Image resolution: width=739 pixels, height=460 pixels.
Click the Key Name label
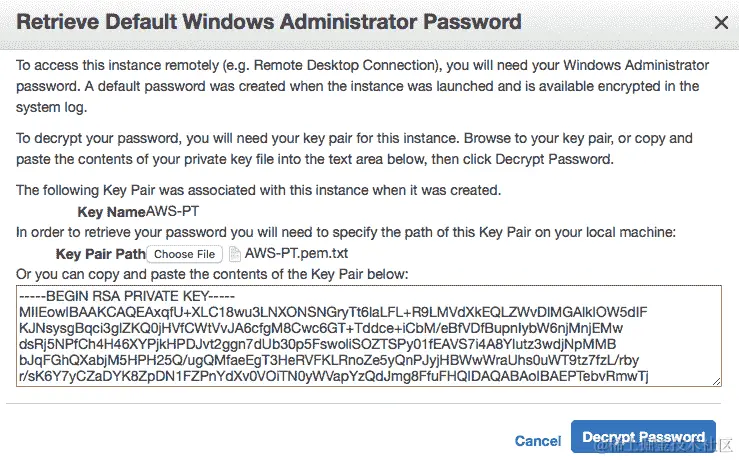(111, 212)
